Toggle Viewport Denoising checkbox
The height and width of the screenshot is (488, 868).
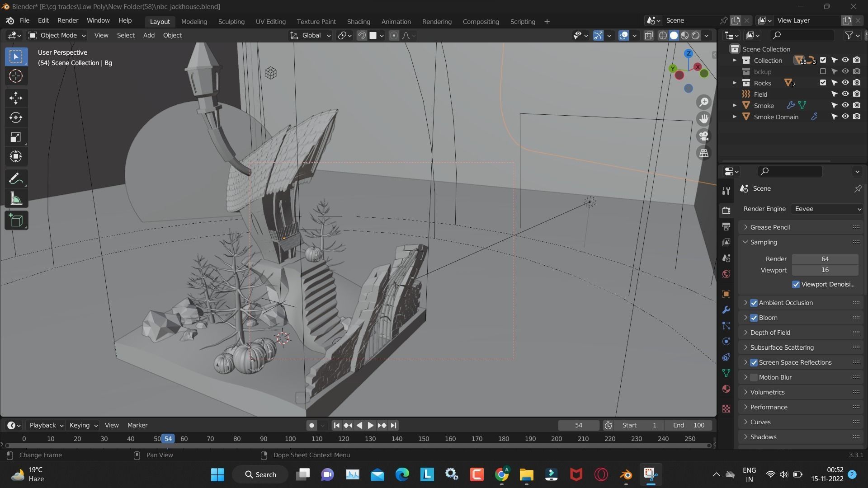point(796,284)
